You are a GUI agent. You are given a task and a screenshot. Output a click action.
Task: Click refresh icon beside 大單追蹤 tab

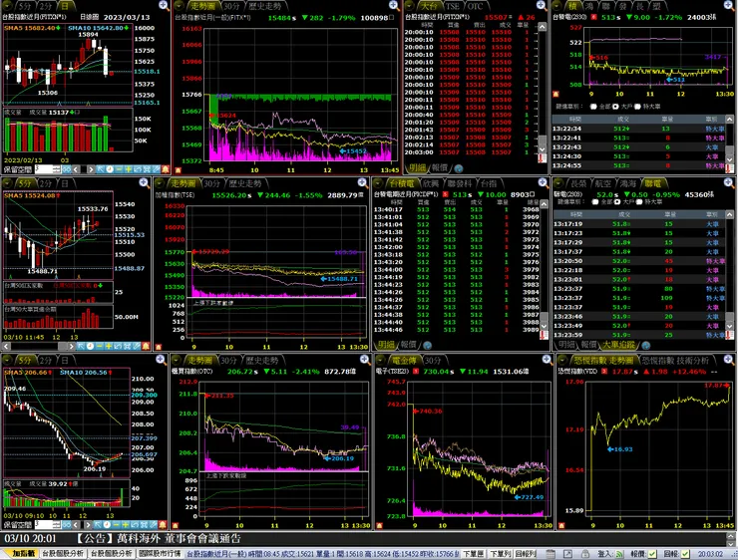(646, 346)
